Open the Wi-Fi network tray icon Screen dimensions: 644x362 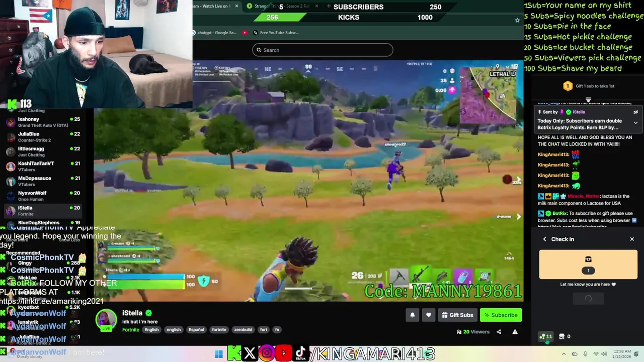point(596,354)
